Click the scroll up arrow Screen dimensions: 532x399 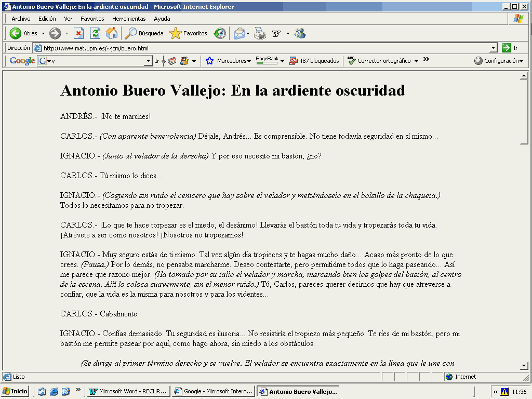[x=524, y=76]
